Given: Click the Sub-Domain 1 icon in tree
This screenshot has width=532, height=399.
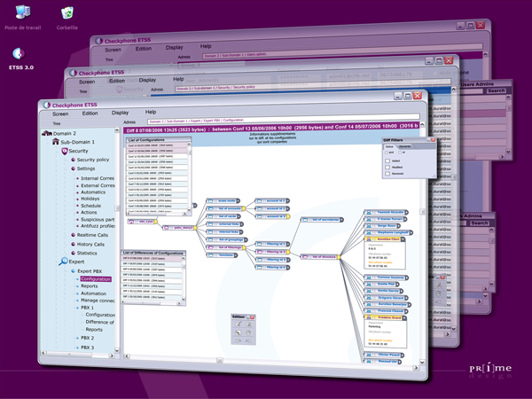Looking at the screenshot, I should [x=54, y=142].
